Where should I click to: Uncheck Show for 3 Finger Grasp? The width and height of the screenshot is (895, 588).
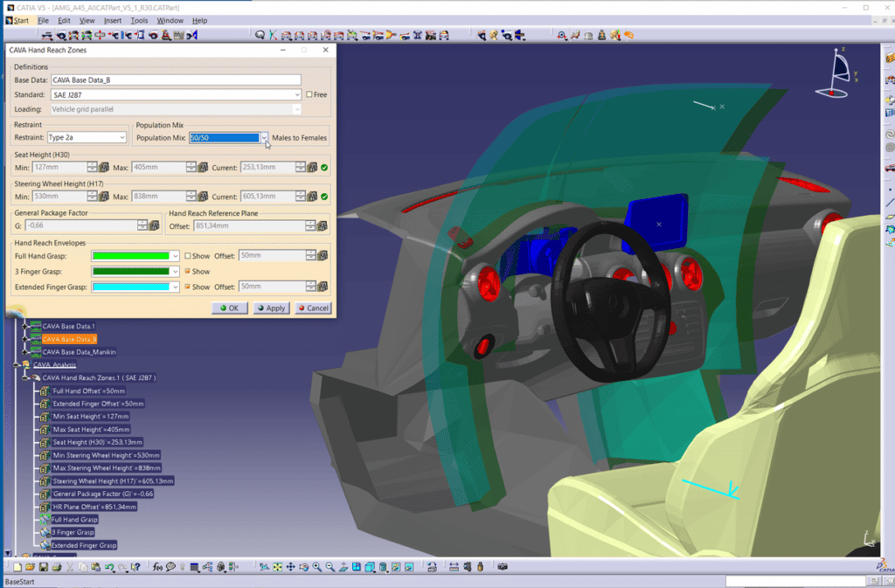point(187,272)
